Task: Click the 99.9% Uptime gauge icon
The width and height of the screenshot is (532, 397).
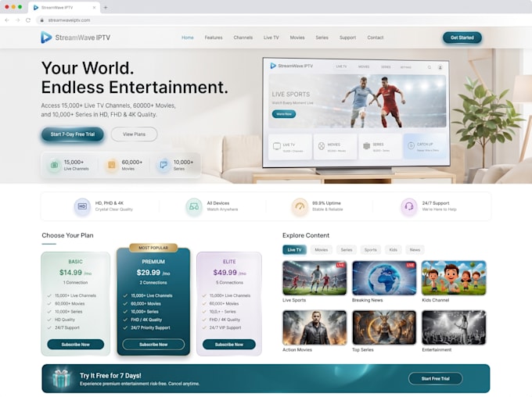Action: tap(300, 206)
